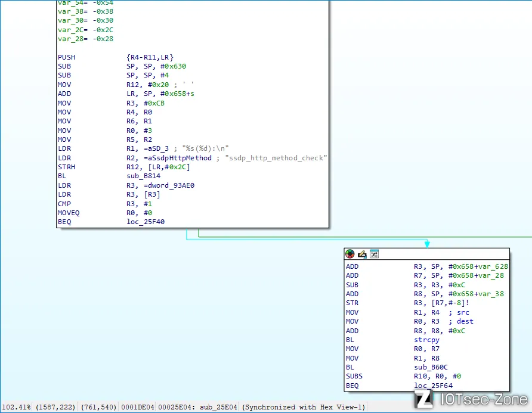The image size is (532, 413).
Task: Select the PUSH instruction mnemonic
Action: [67, 57]
